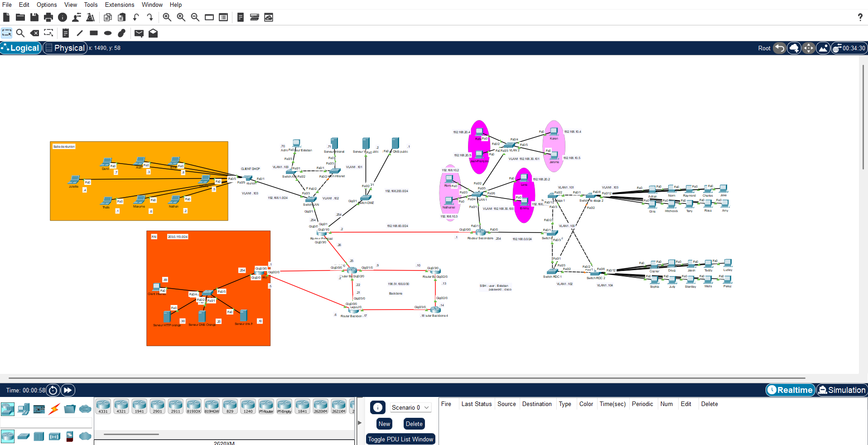The image size is (868, 445).
Task: Open the device info panel dropdown icon
Action: pos(377,407)
